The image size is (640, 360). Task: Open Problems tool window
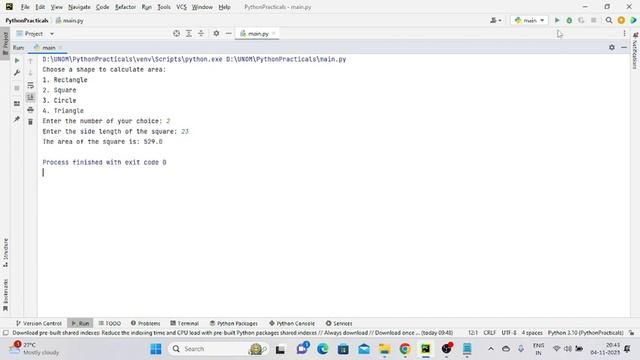tap(146, 323)
